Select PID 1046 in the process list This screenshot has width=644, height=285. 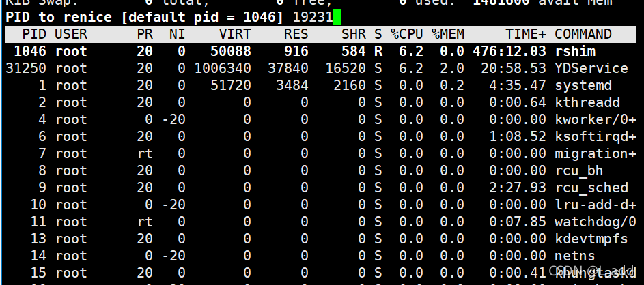pos(30,51)
